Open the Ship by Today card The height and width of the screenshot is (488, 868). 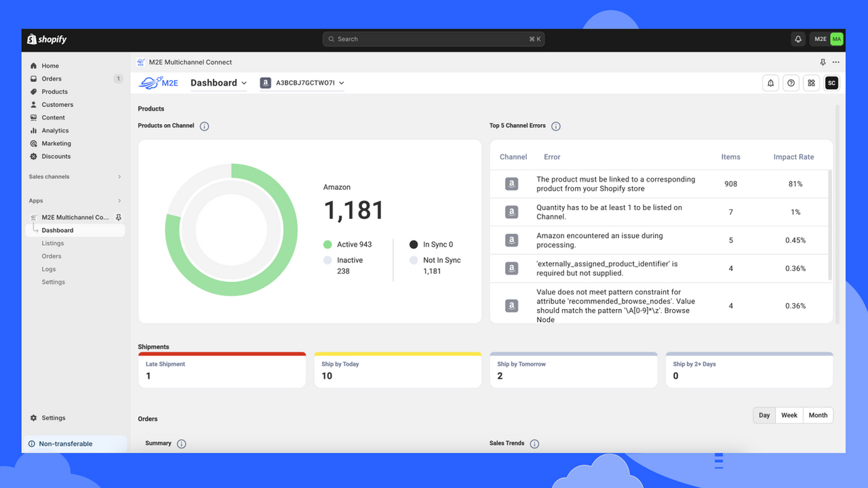pyautogui.click(x=397, y=370)
